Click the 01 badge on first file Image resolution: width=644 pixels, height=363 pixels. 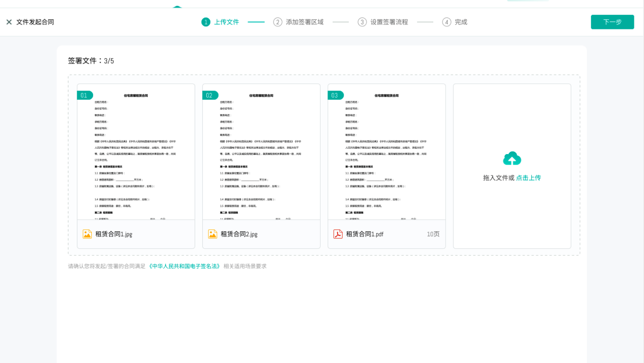tap(85, 95)
